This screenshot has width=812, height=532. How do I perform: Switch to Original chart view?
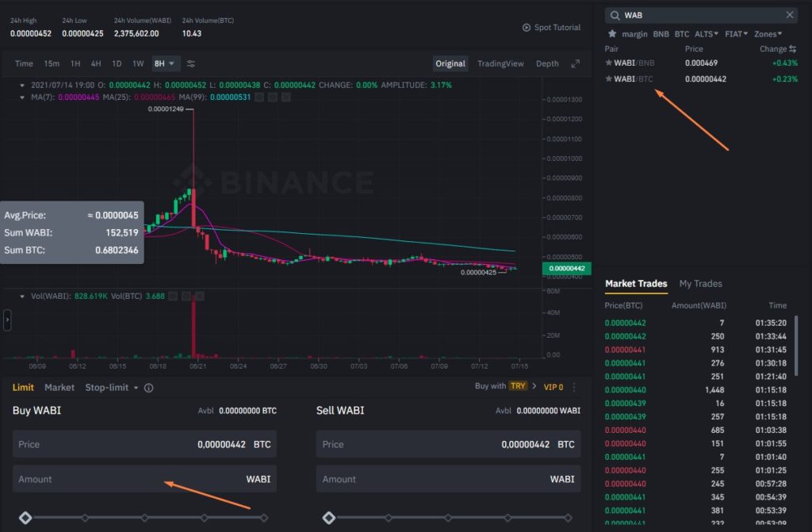coord(450,63)
